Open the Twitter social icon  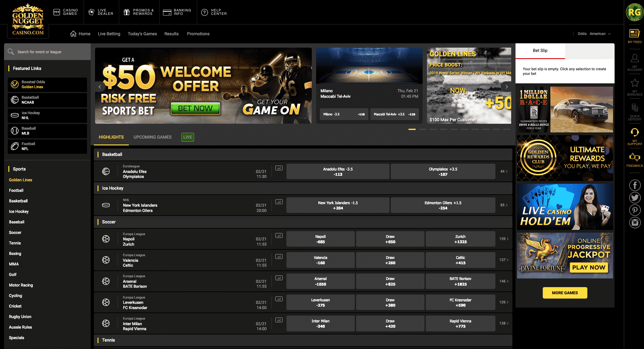[x=635, y=198]
